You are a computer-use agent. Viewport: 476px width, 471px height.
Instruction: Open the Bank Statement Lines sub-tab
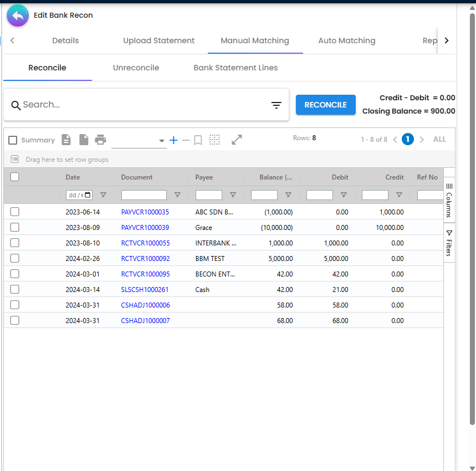236,68
